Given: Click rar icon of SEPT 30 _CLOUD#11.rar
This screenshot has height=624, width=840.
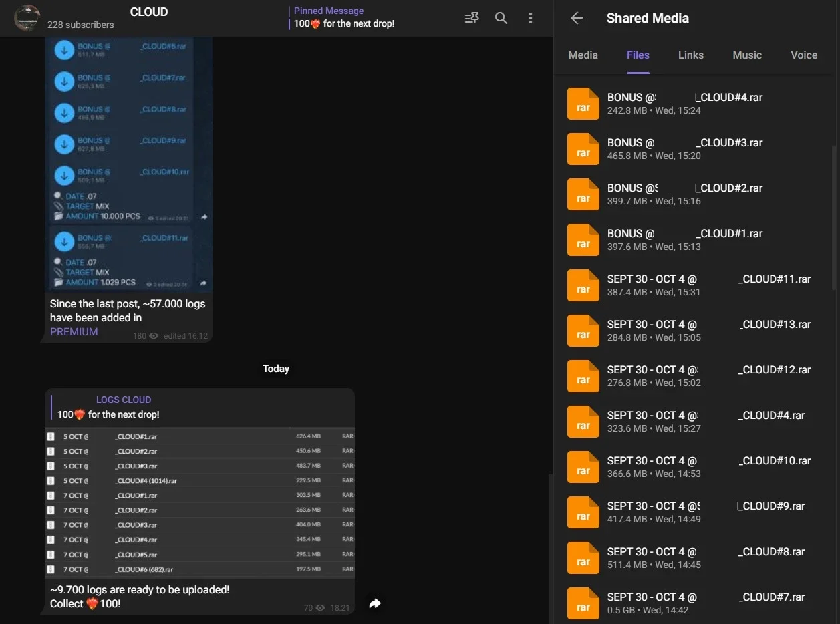Looking at the screenshot, I should 583,285.
